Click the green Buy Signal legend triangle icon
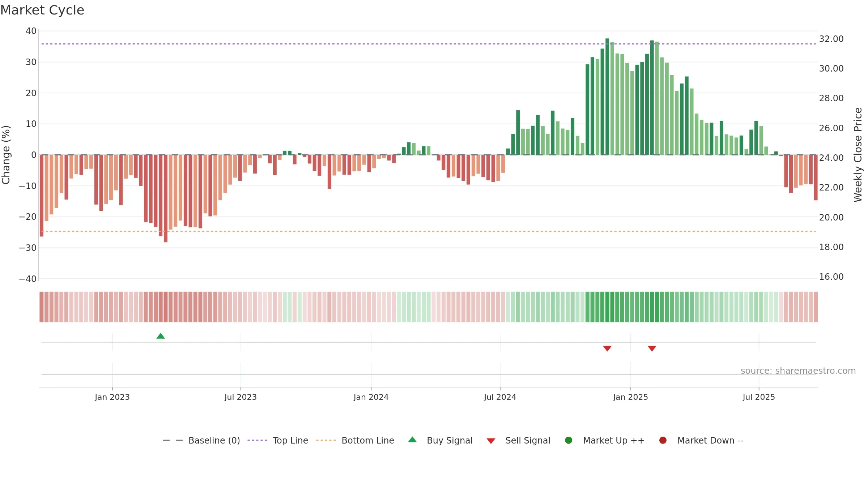The height and width of the screenshot is (488, 868). coord(412,440)
